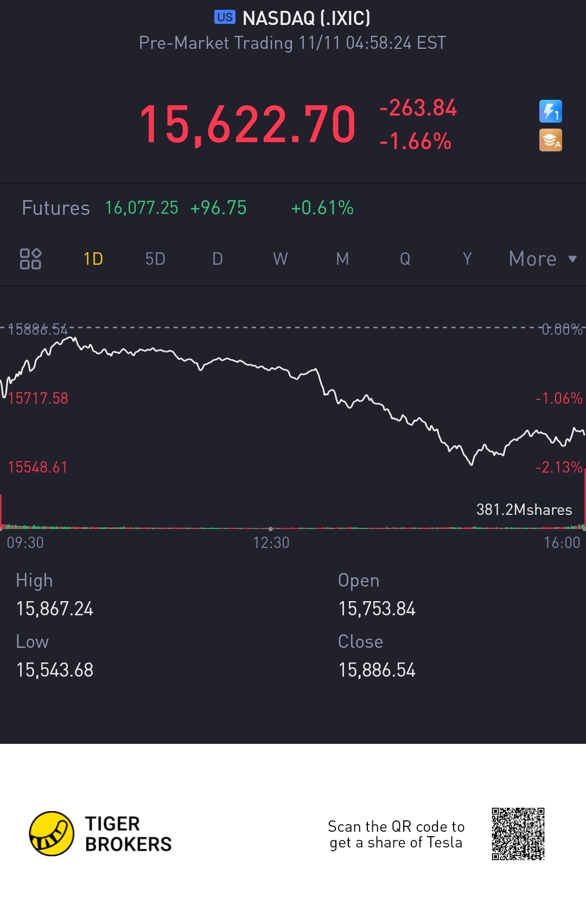Select the weekly W chart tab
Image resolution: width=586 pixels, height=924 pixels.
click(x=280, y=259)
